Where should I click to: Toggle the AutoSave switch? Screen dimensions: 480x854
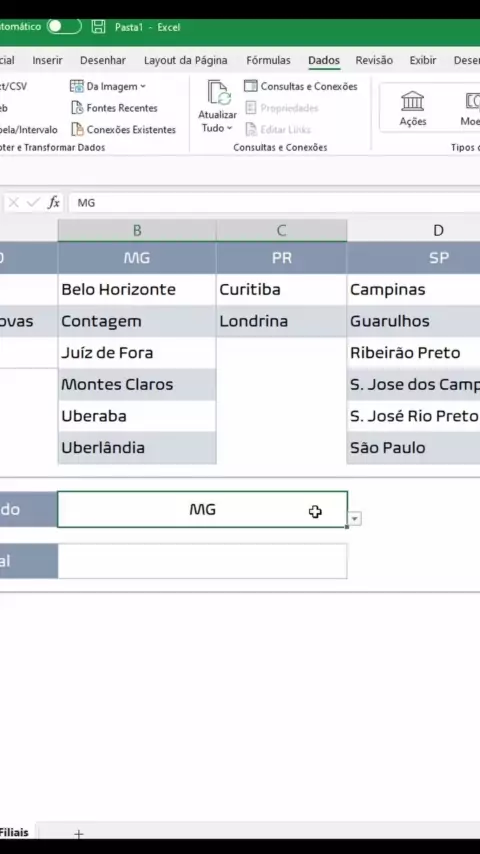(64, 26)
